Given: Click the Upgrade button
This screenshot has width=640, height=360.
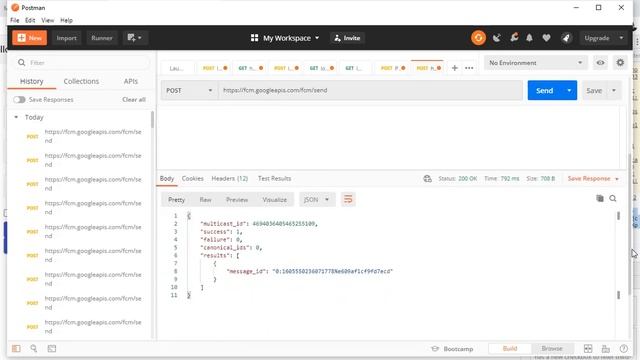Looking at the screenshot, I should pyautogui.click(x=597, y=38).
